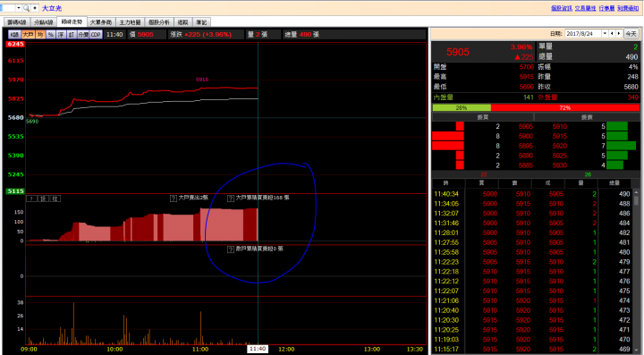This screenshot has width=644, height=355.
Task: Switch to the 分點K線 tab
Action: click(x=44, y=22)
